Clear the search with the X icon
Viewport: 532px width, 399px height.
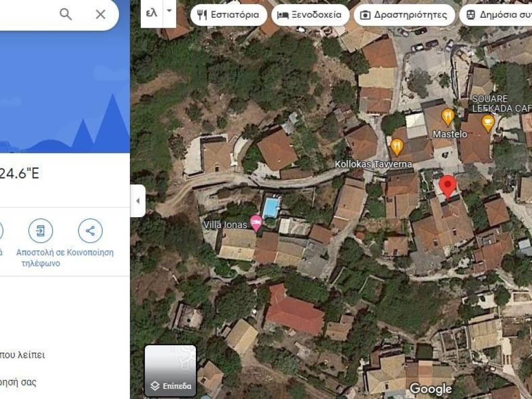pos(100,14)
